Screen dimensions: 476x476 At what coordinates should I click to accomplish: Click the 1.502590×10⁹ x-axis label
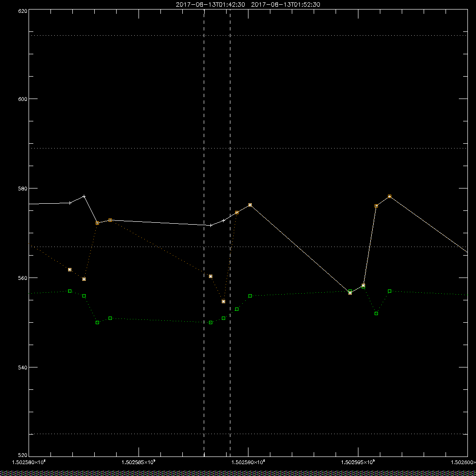pos(248,462)
